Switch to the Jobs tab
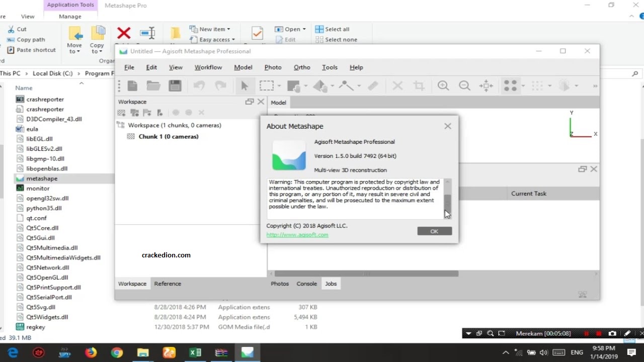This screenshot has width=644, height=362. point(331,284)
